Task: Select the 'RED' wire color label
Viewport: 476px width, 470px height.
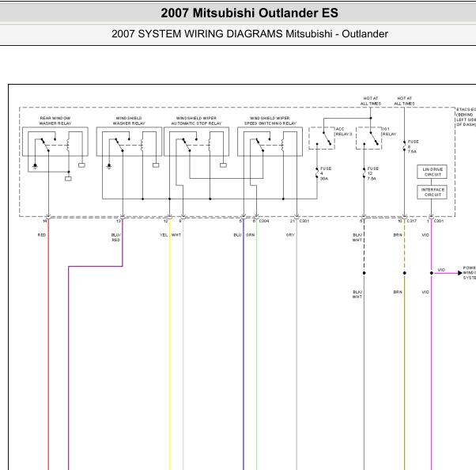Action: (42, 235)
